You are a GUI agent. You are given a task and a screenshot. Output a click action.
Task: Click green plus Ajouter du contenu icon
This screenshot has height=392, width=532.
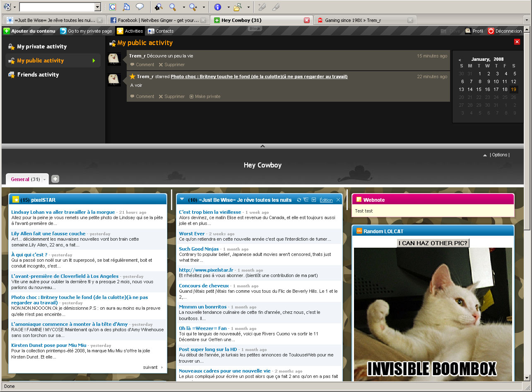pos(7,31)
